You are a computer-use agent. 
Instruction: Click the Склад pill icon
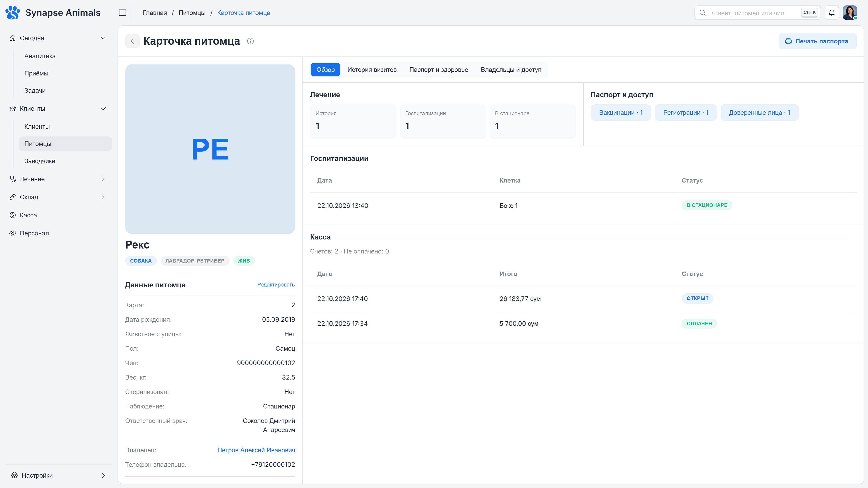pyautogui.click(x=13, y=197)
